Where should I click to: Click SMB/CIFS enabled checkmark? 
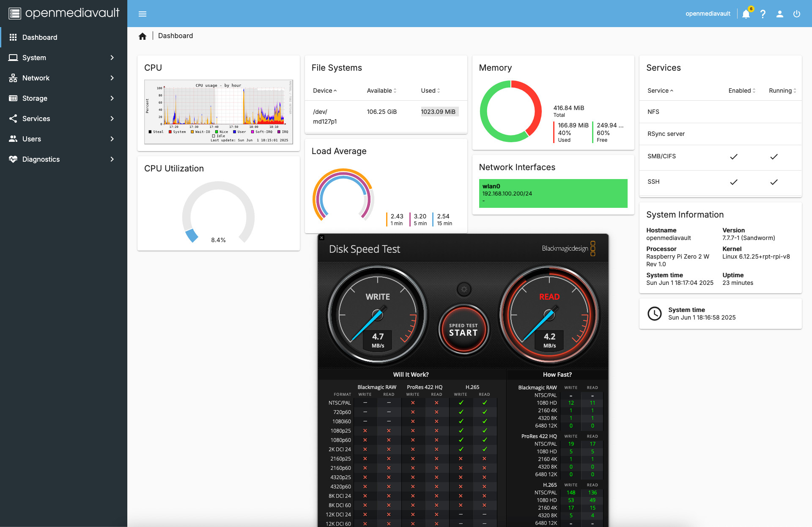click(734, 157)
